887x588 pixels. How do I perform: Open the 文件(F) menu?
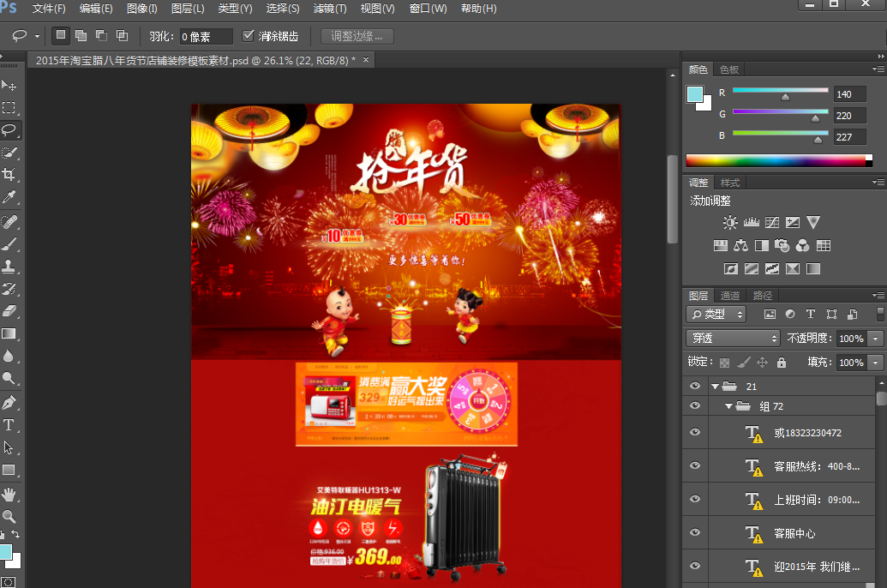pyautogui.click(x=49, y=9)
